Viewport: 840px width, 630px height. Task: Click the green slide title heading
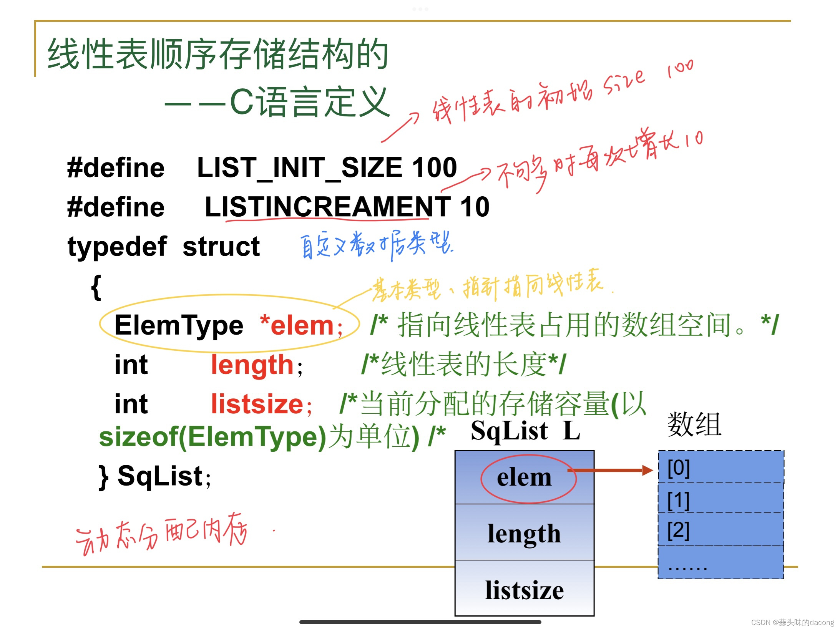tap(218, 54)
